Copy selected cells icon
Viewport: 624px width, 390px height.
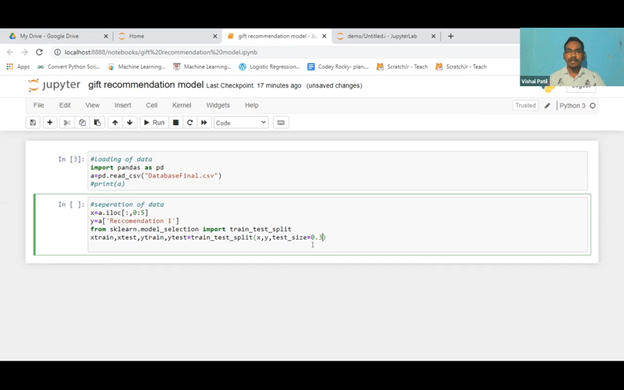tap(82, 123)
